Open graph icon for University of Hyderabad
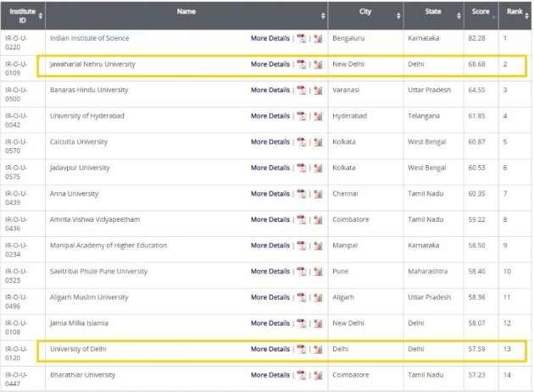Viewport: 534px width, 392px height. [x=318, y=116]
